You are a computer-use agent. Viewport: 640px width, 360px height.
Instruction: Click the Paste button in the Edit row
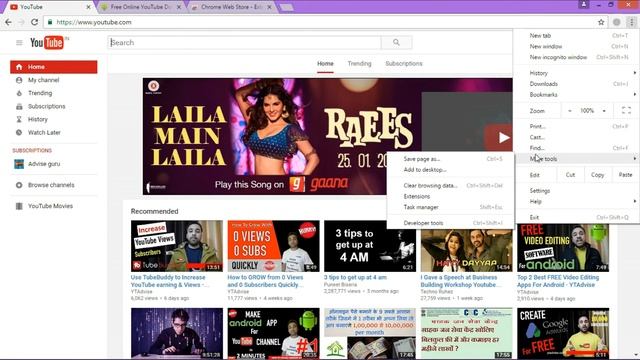click(x=625, y=175)
